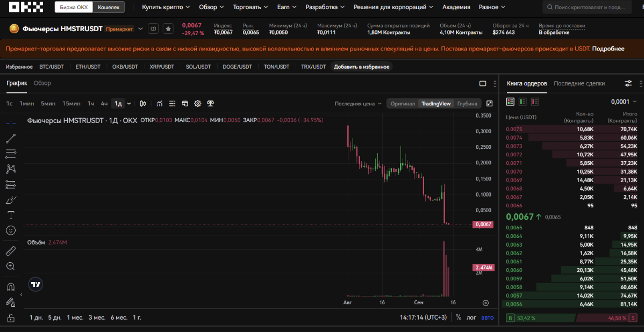
Task: Select the ruler measure tool
Action: pos(11,251)
